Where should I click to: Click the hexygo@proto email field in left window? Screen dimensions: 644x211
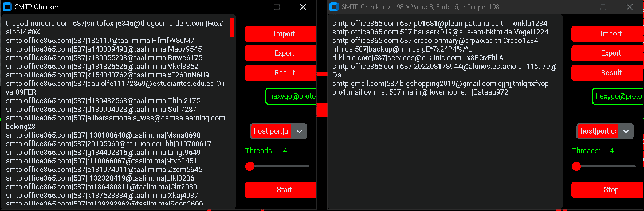point(291,96)
